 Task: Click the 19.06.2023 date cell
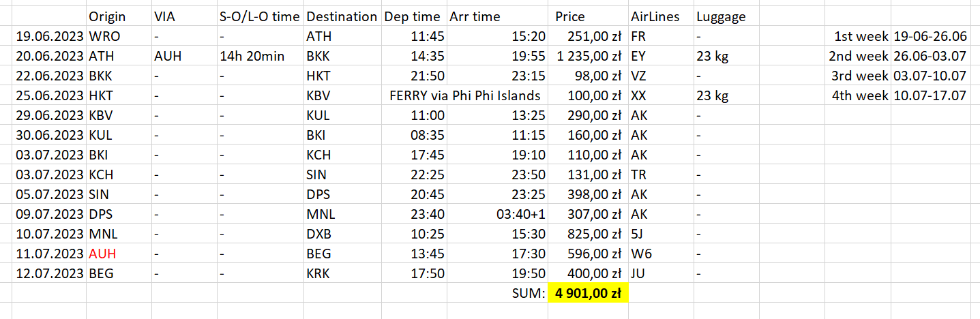click(x=49, y=36)
